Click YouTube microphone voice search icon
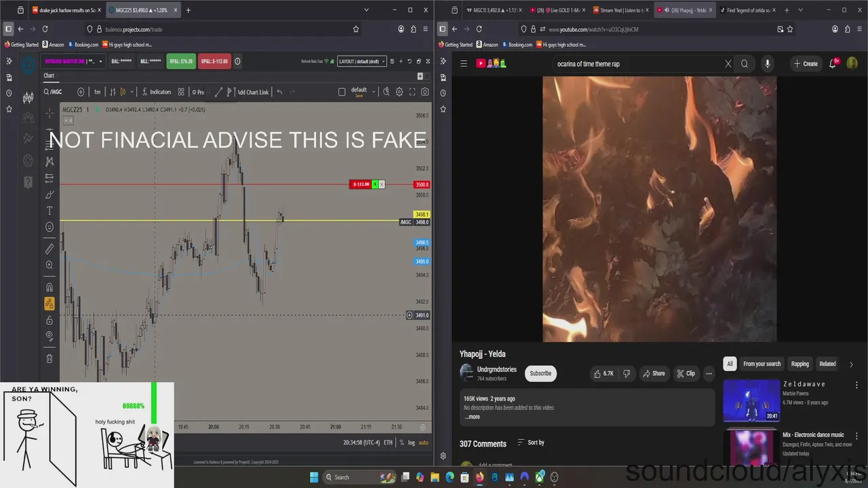Viewport: 868px width, 488px height. point(768,64)
